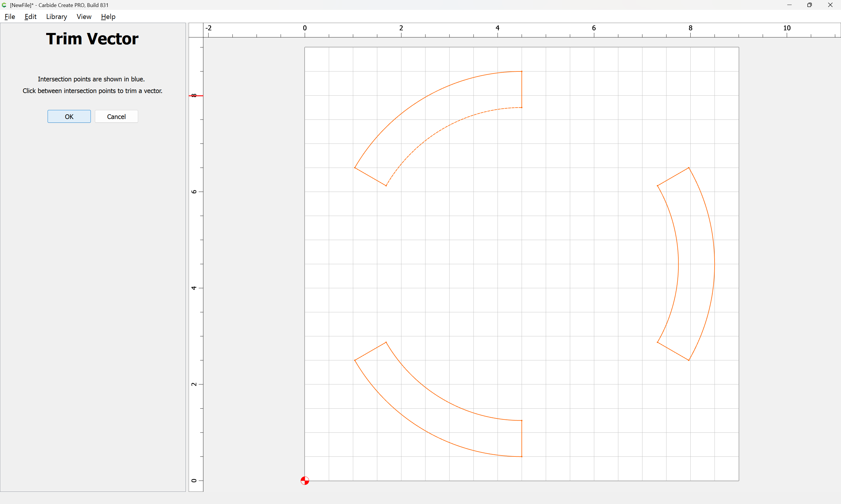841x504 pixels.
Task: Open the View menu
Action: point(84,17)
